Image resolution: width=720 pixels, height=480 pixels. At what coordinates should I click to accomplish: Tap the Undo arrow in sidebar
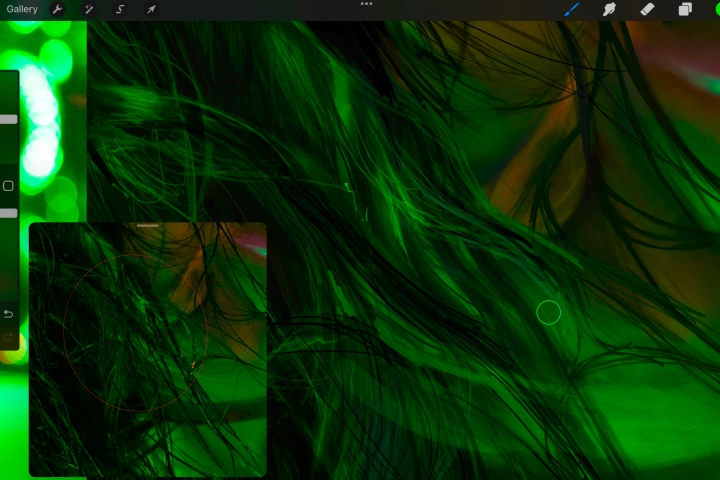[x=8, y=314]
